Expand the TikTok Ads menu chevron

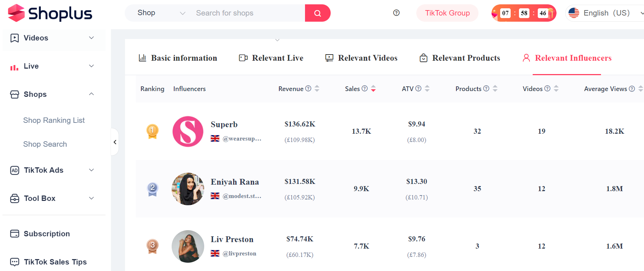tap(91, 170)
